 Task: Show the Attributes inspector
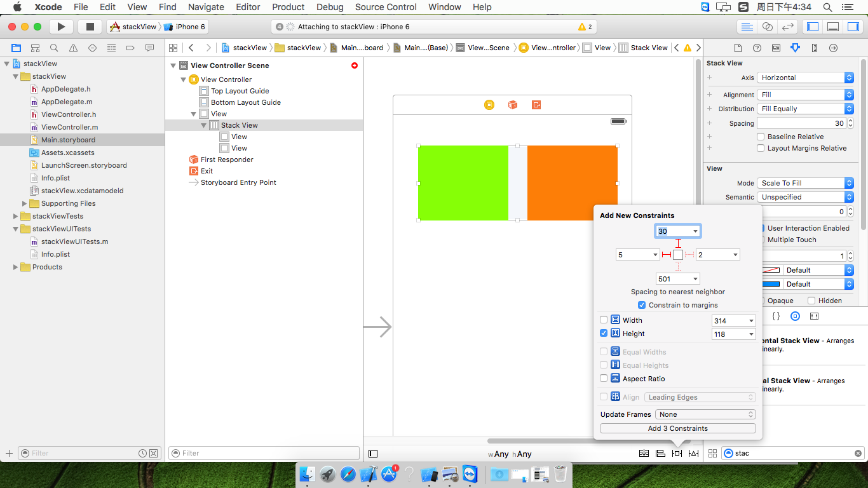[795, 48]
